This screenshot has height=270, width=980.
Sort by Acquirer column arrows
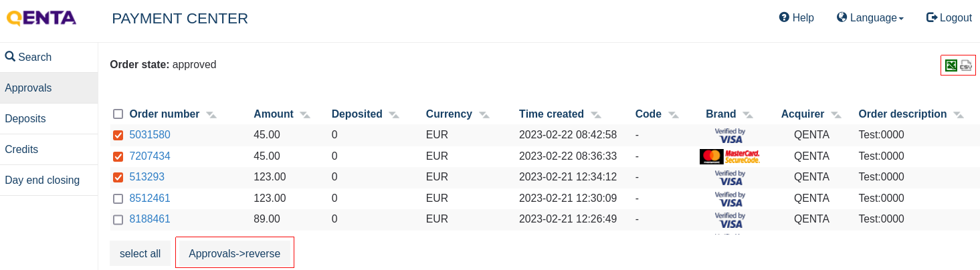coord(836,115)
